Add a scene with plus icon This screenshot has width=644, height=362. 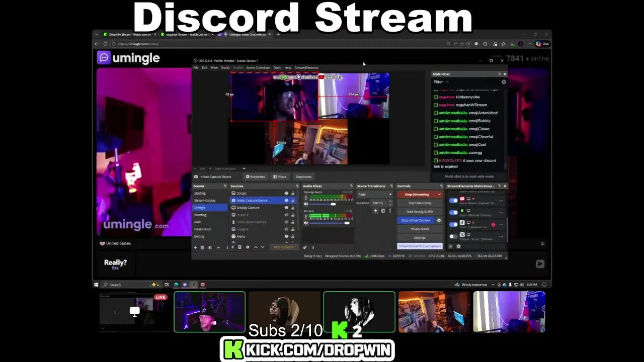pyautogui.click(x=196, y=247)
